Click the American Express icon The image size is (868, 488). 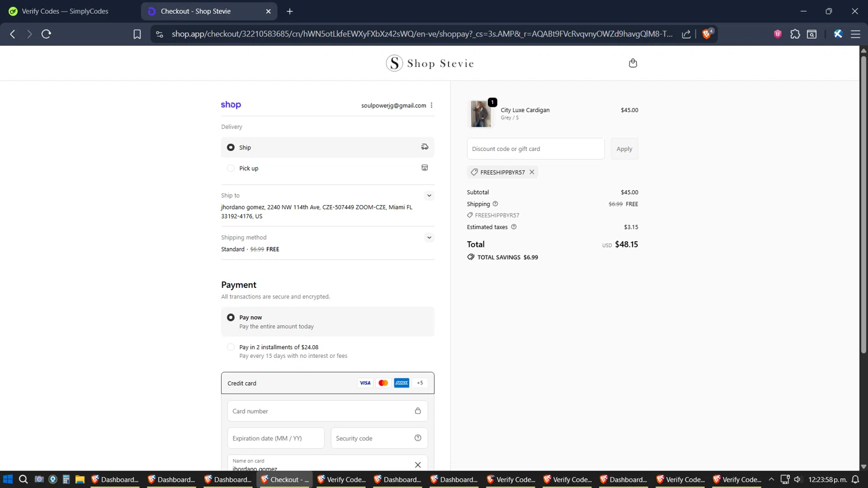click(x=402, y=383)
